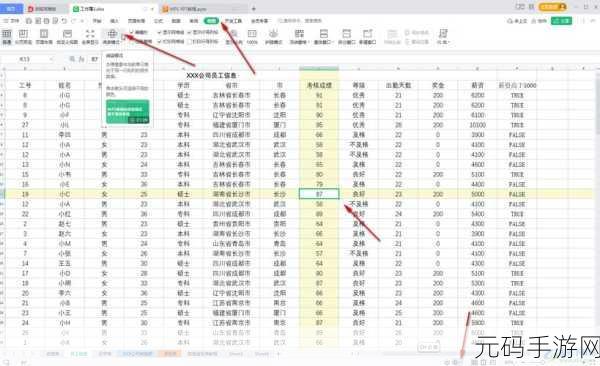The image size is (600, 366).
Task: Toggle the Formula Bar (编辑栏) checkbox
Action: point(139,33)
